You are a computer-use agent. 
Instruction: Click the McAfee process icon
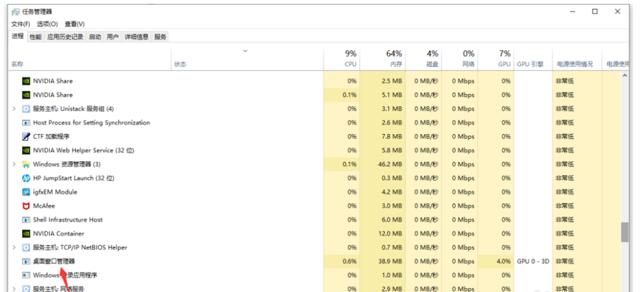(x=26, y=206)
